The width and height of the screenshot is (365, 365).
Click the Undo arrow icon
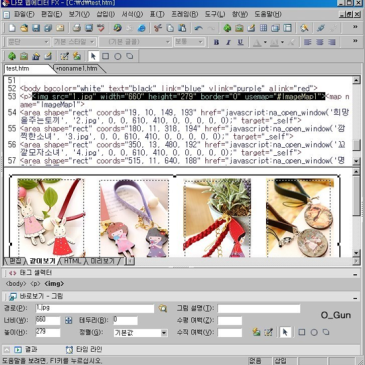point(199,28)
